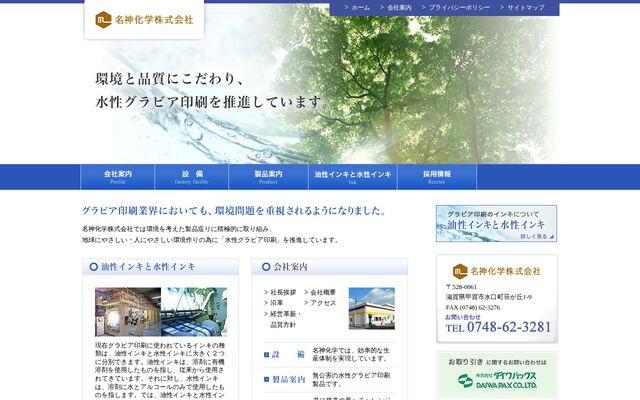
Task: Click the 名神化学株式会社では環境を考えた intro sentence
Action: (178, 229)
